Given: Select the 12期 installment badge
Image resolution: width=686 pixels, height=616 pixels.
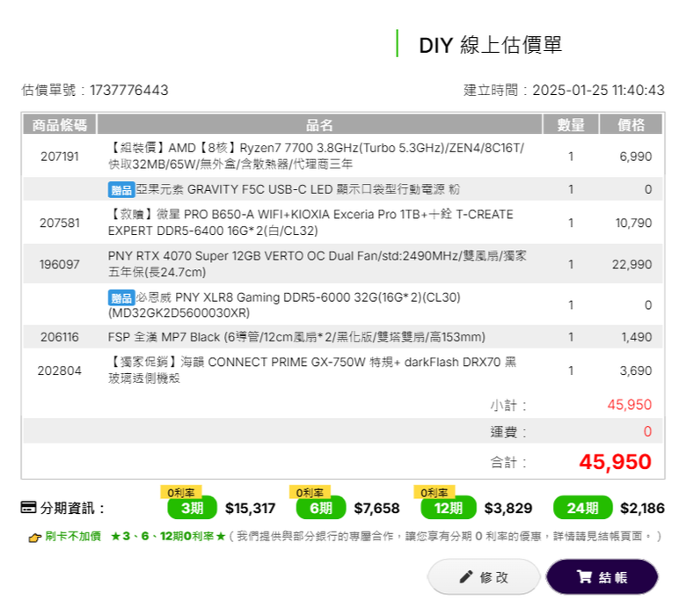Looking at the screenshot, I should pyautogui.click(x=449, y=508).
